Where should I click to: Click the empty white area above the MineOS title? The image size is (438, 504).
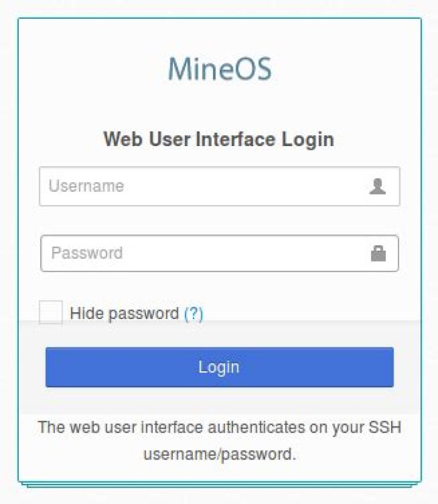point(220,35)
